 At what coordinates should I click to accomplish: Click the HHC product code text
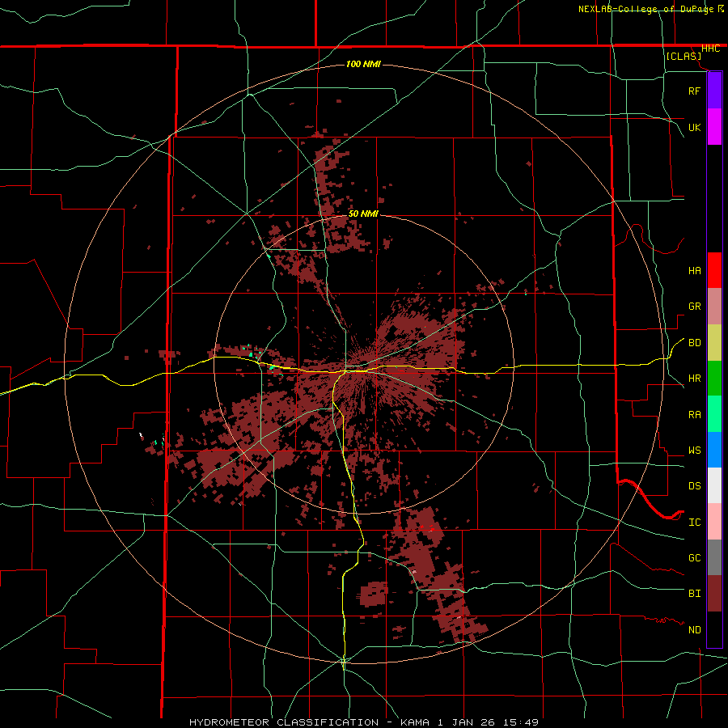point(710,49)
